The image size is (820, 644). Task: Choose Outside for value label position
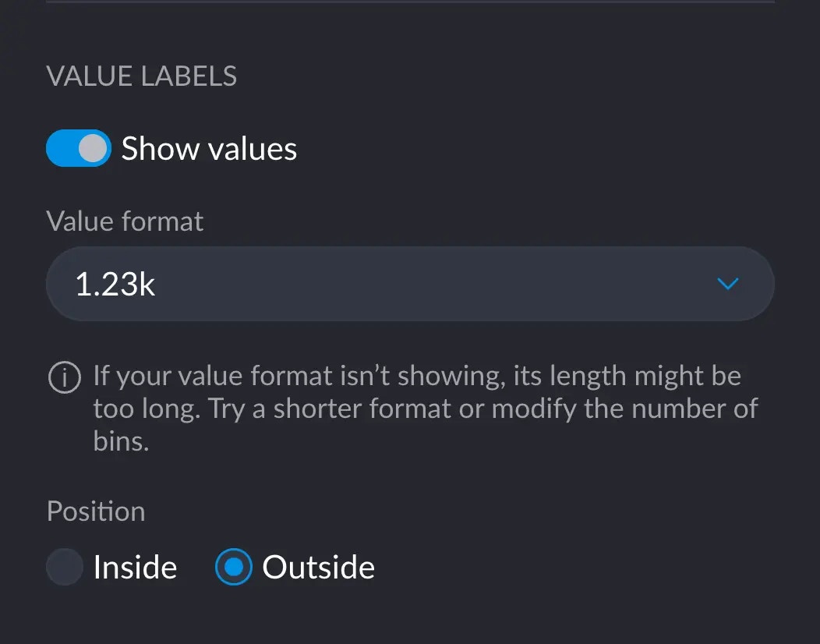[232, 567]
